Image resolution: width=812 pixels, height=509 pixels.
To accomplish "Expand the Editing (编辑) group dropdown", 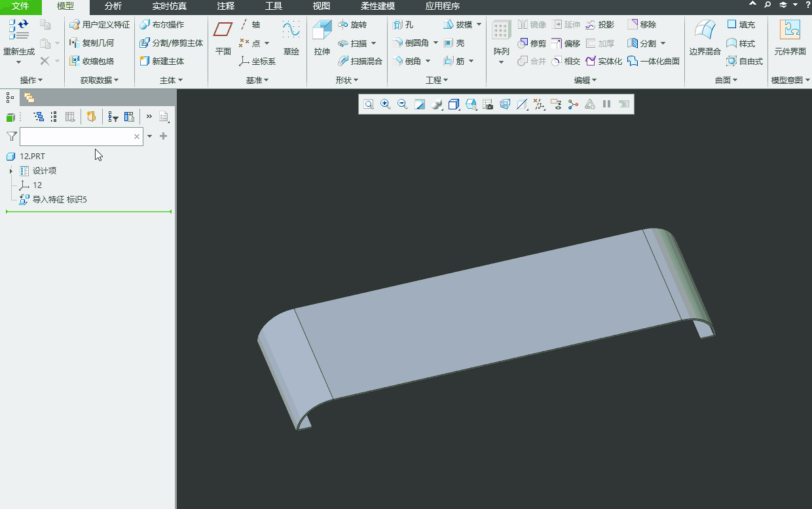I will [x=585, y=80].
